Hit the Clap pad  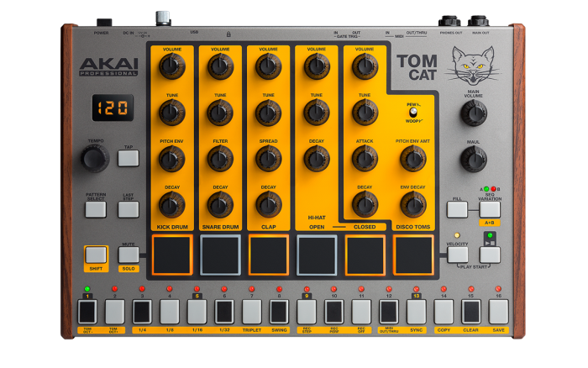[x=269, y=255]
